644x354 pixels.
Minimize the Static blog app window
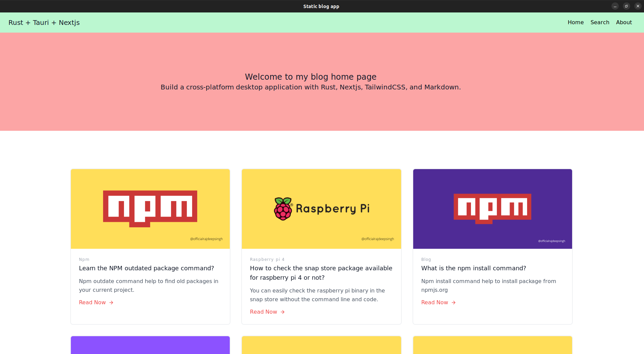tap(615, 6)
